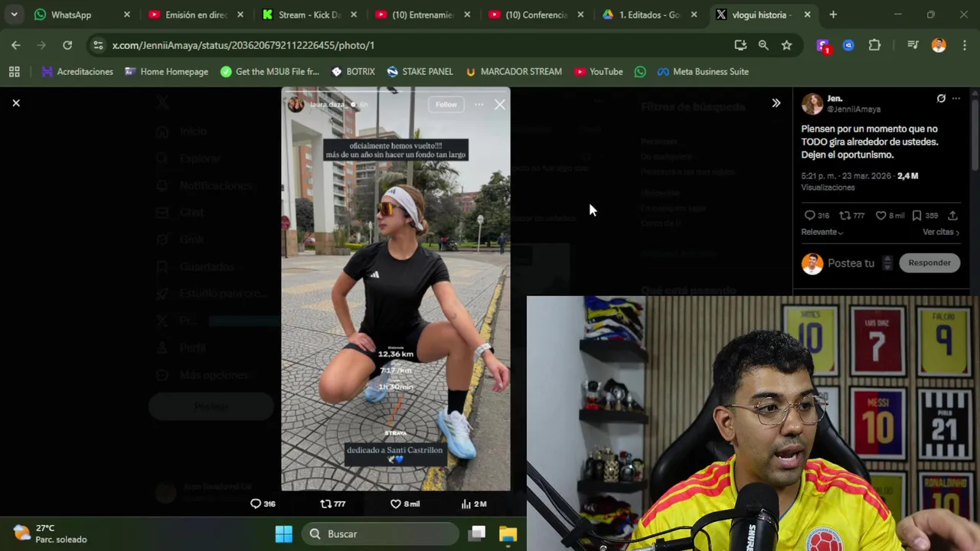
Task: Collapse the tweet sidebar with double-arrow icon
Action: (776, 103)
